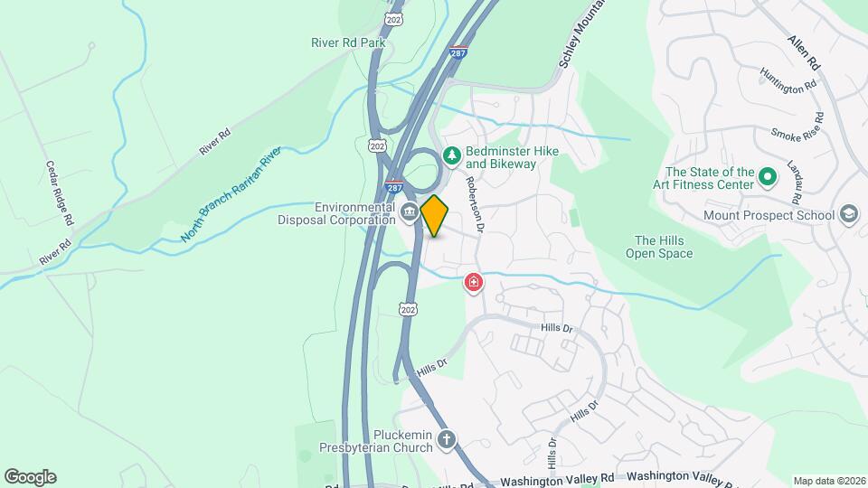Open the Bedminster Hike and Bikeway tree icon
The image size is (868, 488).
point(452,156)
